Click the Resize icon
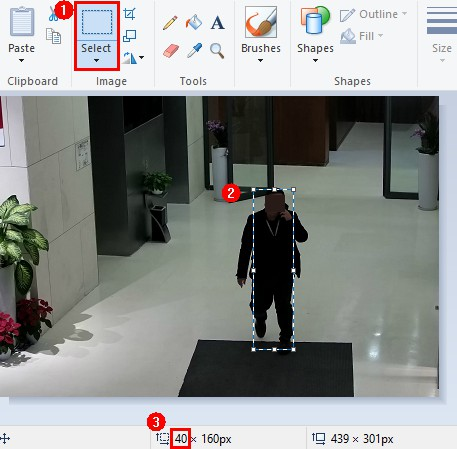 [129, 36]
